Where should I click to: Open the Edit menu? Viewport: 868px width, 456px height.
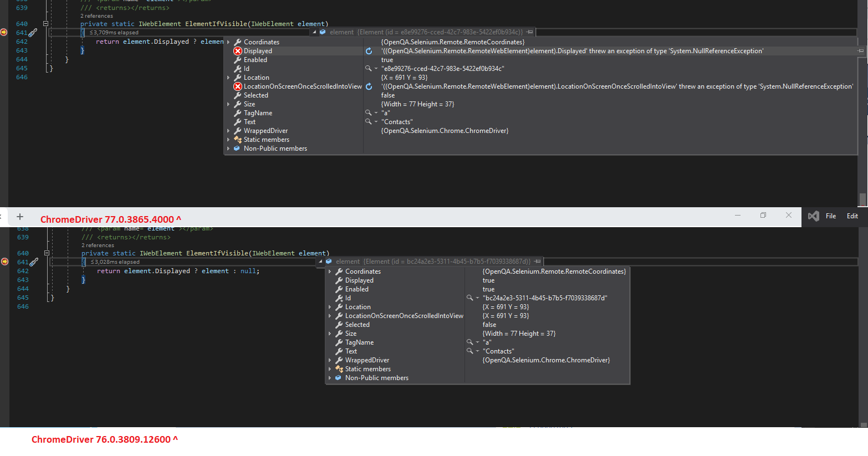click(x=852, y=216)
